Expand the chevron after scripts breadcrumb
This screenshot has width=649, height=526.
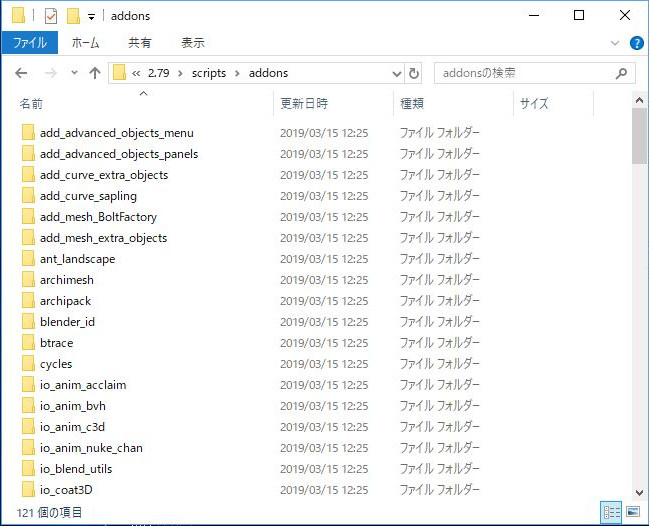(x=237, y=73)
